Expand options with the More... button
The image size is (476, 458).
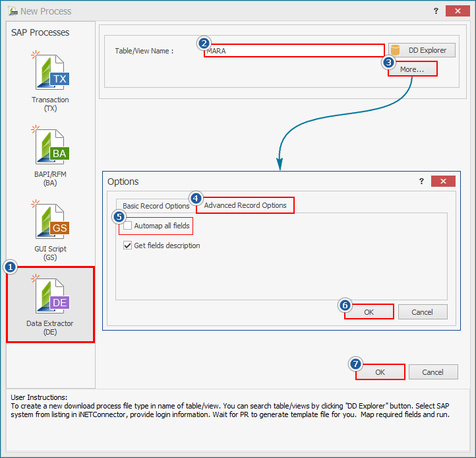[412, 69]
